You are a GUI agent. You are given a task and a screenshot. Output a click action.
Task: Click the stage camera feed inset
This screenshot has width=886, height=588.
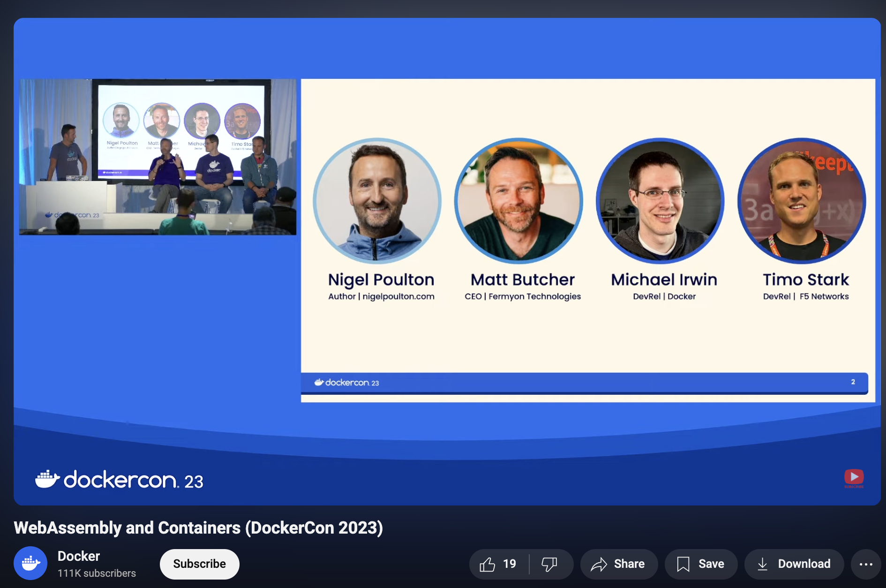pos(158,157)
